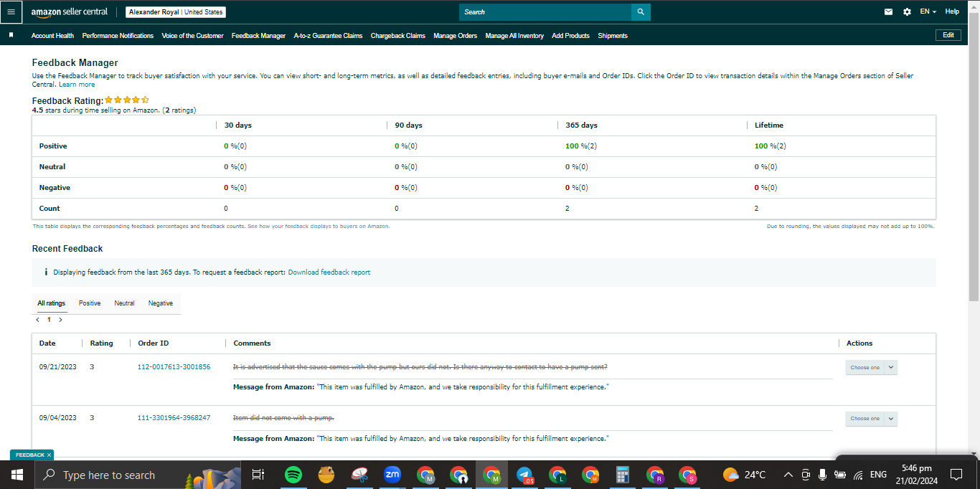Screen dimensions: 980x489
Task: Go to next feedback page arrow
Action: (60, 320)
